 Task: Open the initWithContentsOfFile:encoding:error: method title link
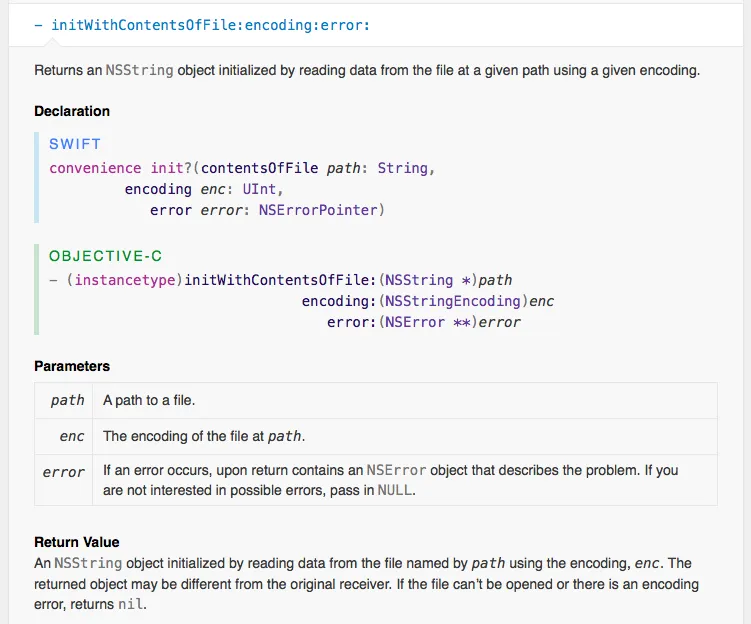[x=210, y=25]
